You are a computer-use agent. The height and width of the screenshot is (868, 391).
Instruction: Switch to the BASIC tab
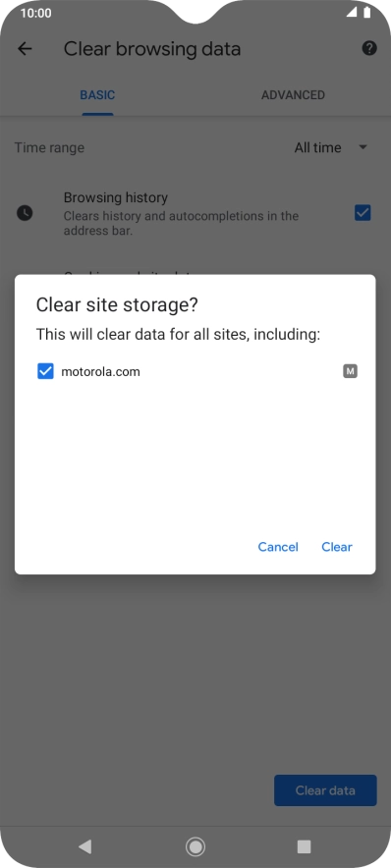(97, 95)
